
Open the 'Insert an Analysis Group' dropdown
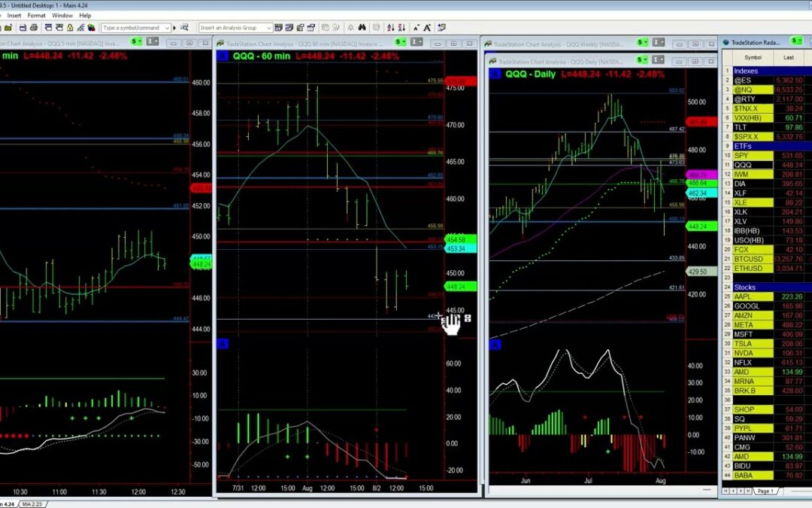point(269,28)
